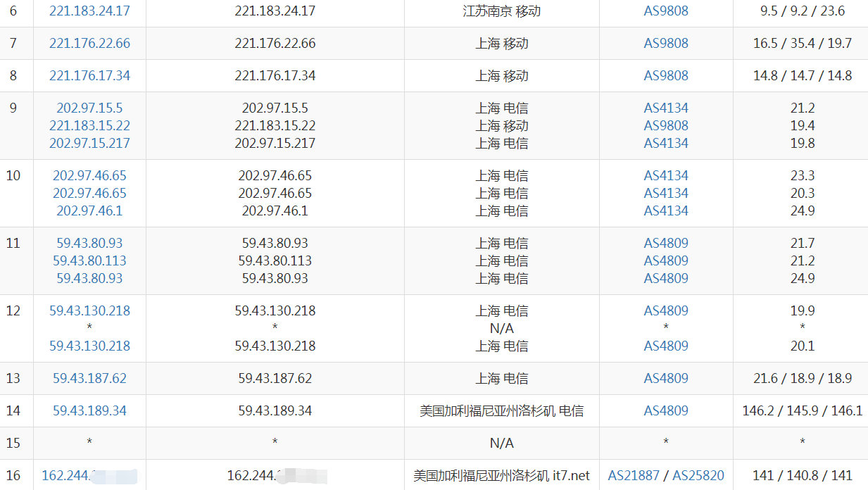Select the 江苏南京 移动 location cell

tap(501, 11)
